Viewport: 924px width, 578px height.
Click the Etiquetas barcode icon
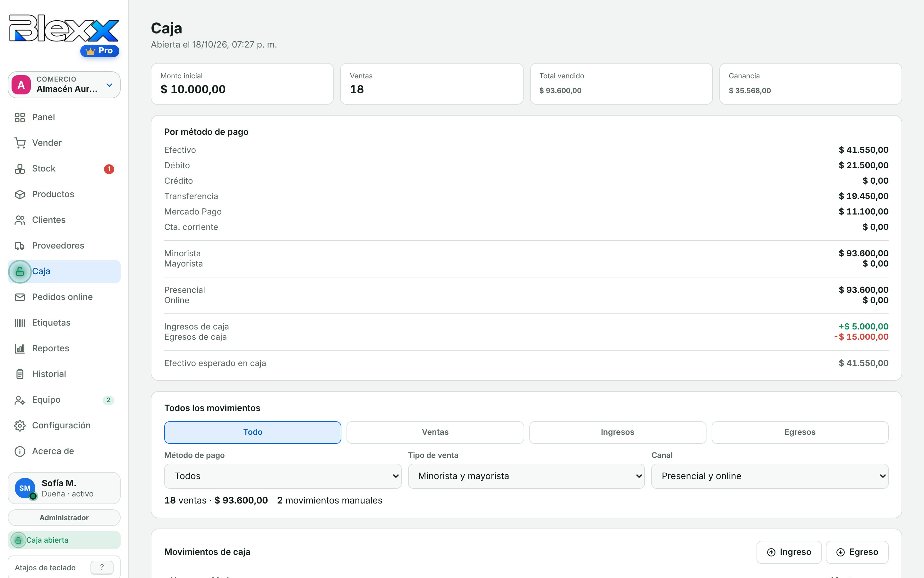click(20, 323)
